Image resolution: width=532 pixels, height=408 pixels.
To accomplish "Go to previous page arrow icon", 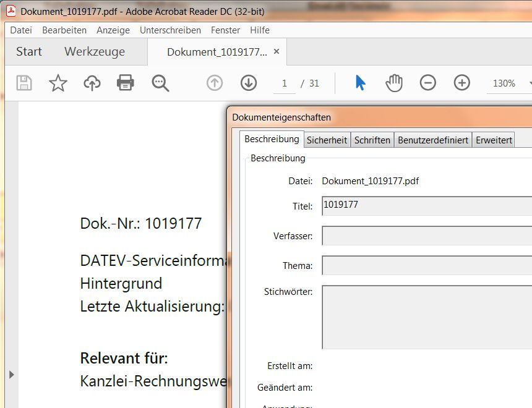I will (215, 83).
